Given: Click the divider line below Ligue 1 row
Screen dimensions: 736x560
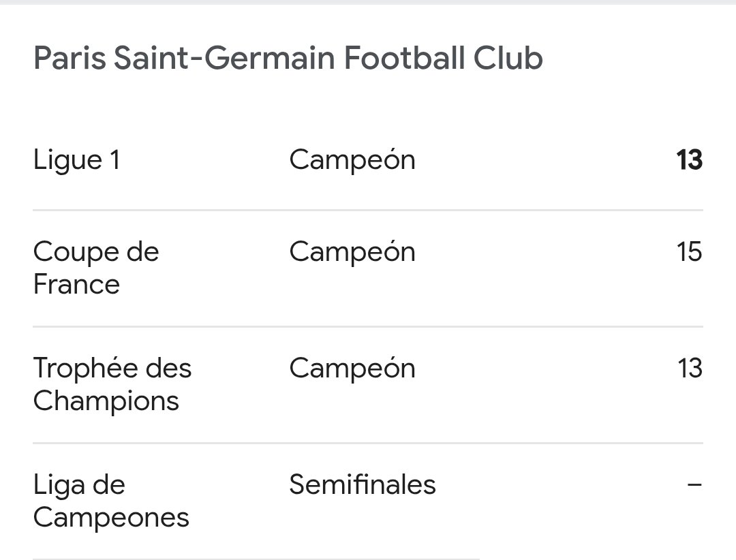Looking at the screenshot, I should [x=368, y=211].
